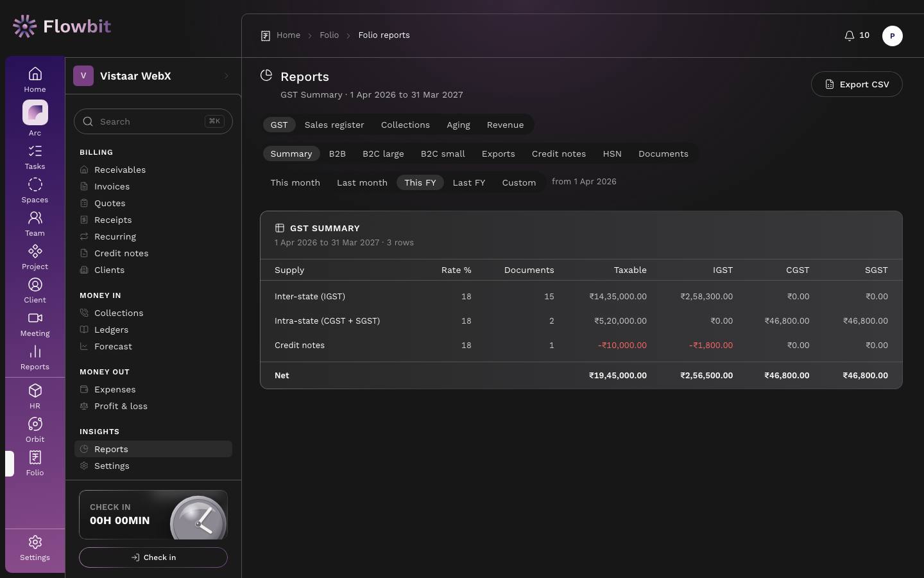Open Home in the app rail
This screenshot has width=924, height=578.
coord(35,80)
